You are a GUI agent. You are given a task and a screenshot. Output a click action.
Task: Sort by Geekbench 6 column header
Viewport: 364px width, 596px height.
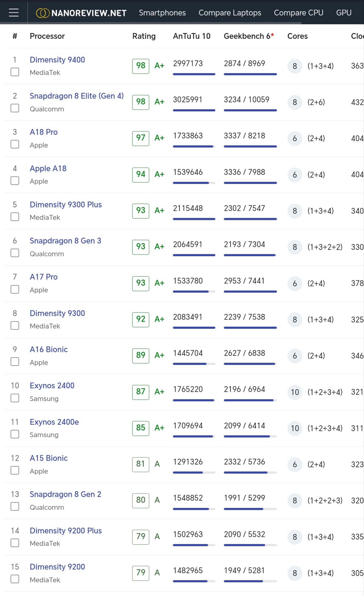tap(249, 36)
